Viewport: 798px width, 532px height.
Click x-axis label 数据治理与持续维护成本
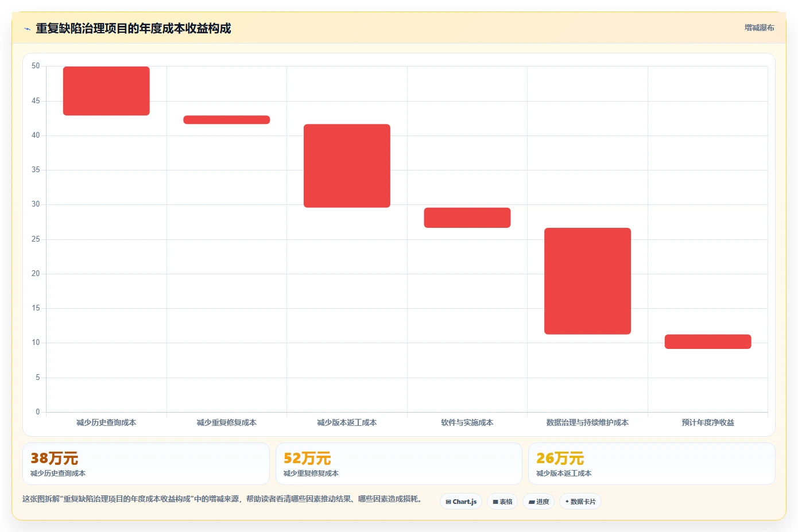587,422
